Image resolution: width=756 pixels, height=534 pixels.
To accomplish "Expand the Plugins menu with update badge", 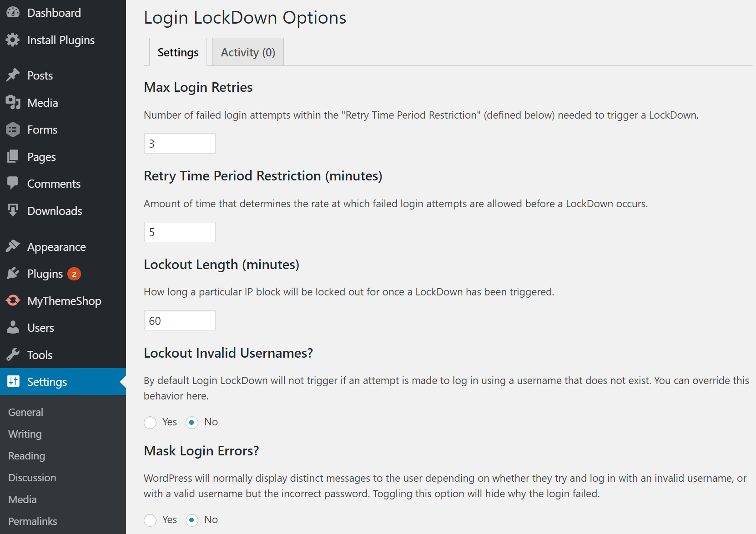I will pos(46,273).
